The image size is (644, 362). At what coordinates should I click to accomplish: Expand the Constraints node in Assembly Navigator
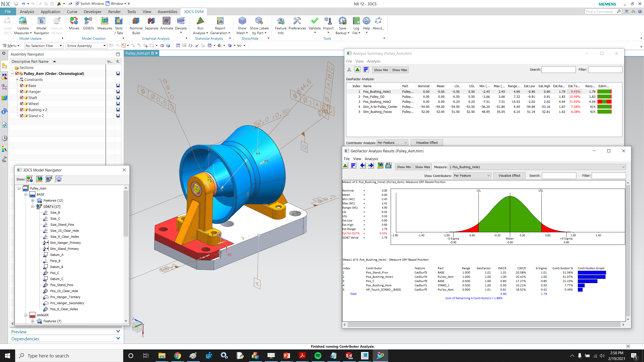[17, 79]
